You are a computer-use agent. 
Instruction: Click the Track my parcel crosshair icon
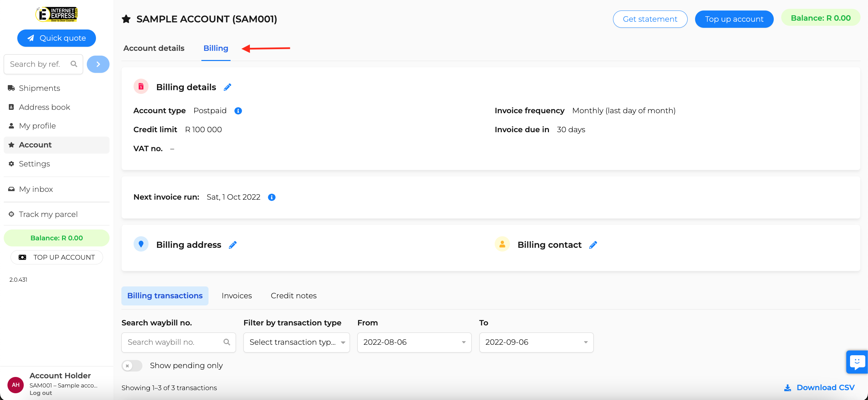click(x=11, y=214)
